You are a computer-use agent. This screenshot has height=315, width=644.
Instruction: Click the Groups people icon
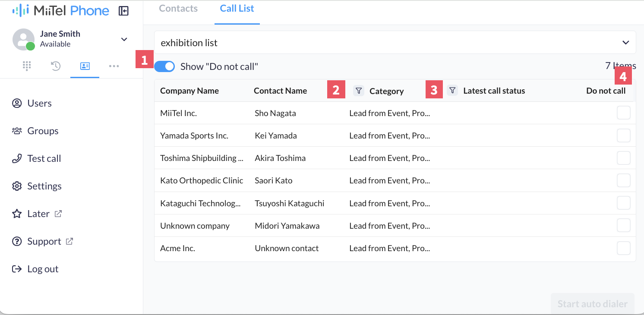point(17,131)
